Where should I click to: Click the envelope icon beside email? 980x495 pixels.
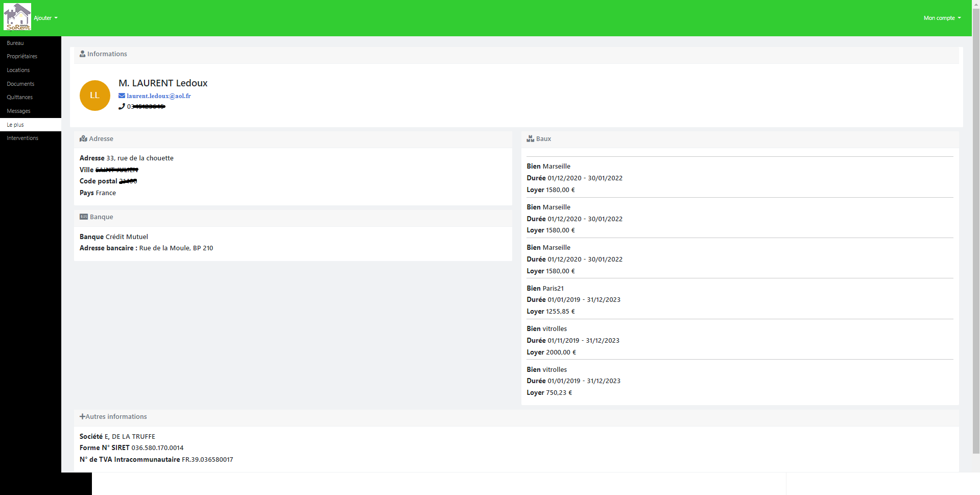[x=122, y=96]
